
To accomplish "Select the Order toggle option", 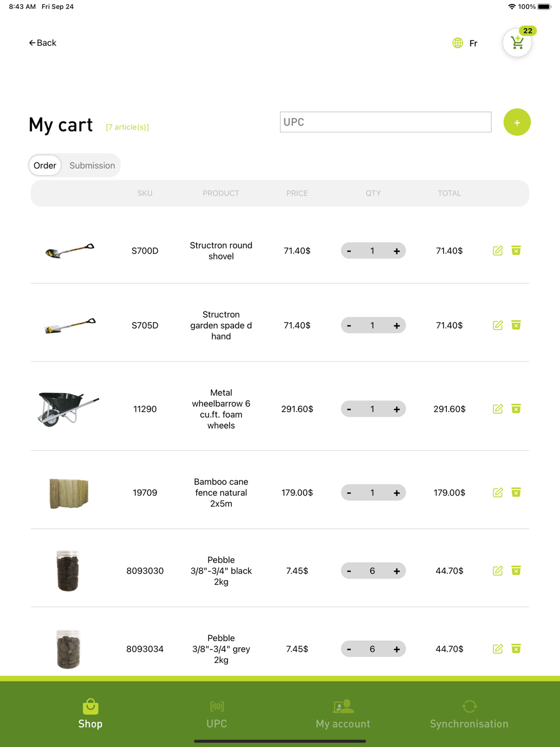I will (x=45, y=165).
